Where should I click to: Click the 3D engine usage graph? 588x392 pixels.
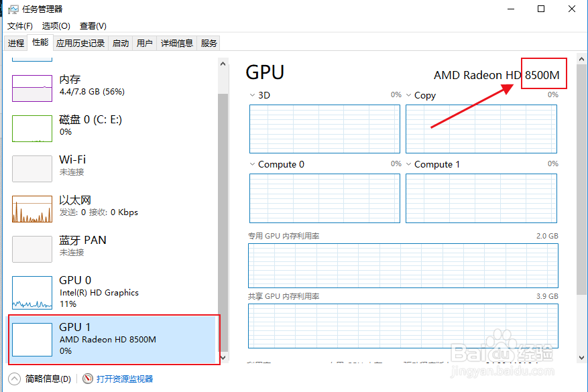325,129
